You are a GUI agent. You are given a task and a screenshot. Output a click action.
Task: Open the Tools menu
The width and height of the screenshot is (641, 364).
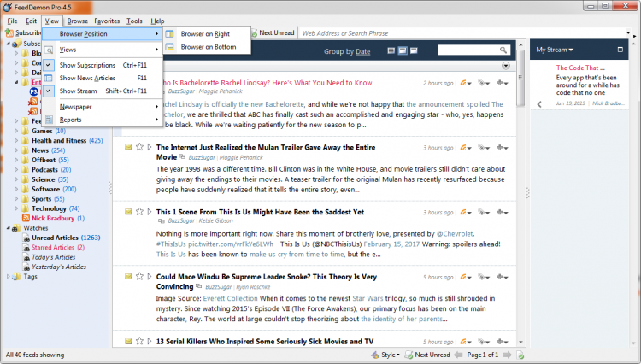[134, 21]
